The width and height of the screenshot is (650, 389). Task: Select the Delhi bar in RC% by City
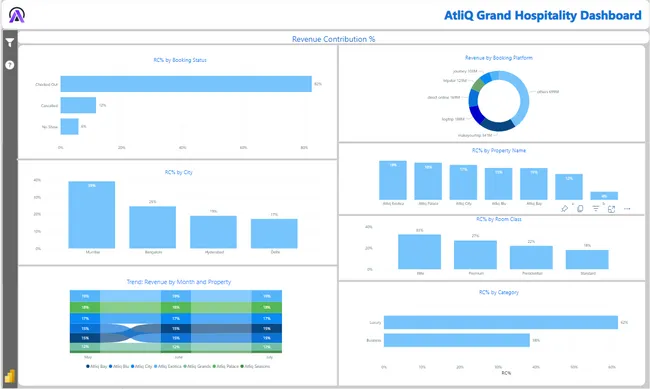pos(274,233)
